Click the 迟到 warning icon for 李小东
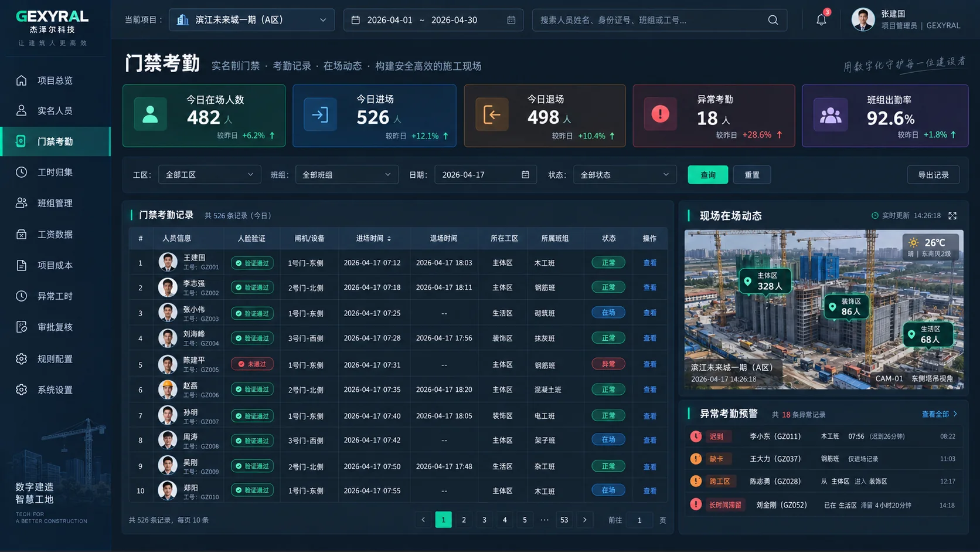 click(x=696, y=436)
